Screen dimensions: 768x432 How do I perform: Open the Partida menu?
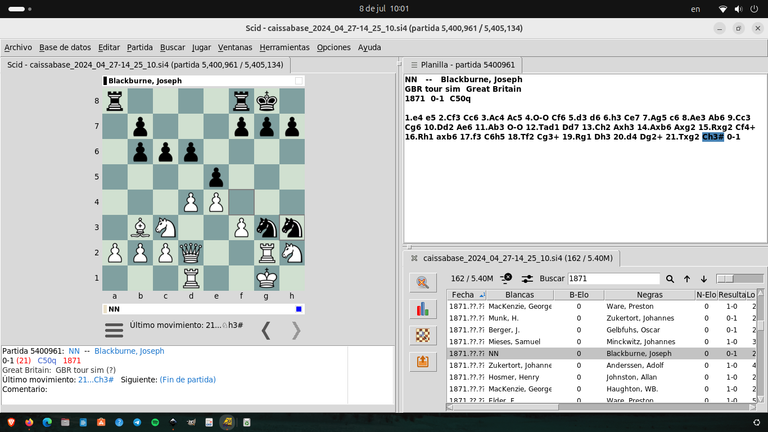(140, 48)
